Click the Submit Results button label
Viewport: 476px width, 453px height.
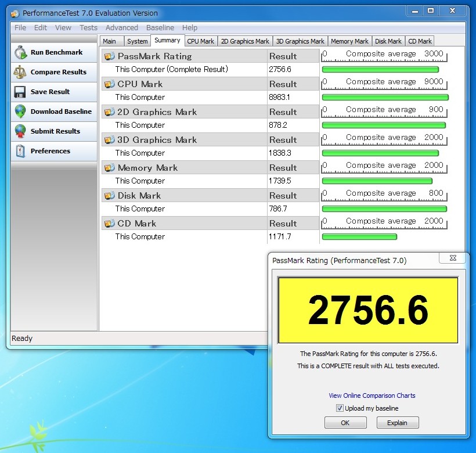click(55, 131)
